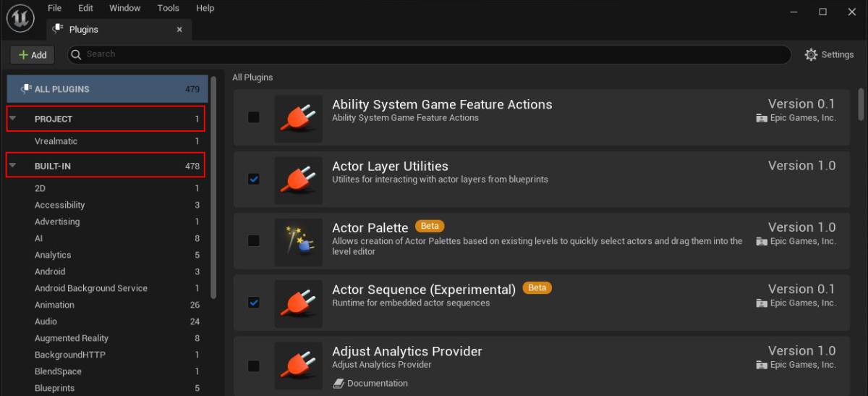This screenshot has height=396, width=868.
Task: Select ALL PLUGINS category
Action: (x=107, y=89)
